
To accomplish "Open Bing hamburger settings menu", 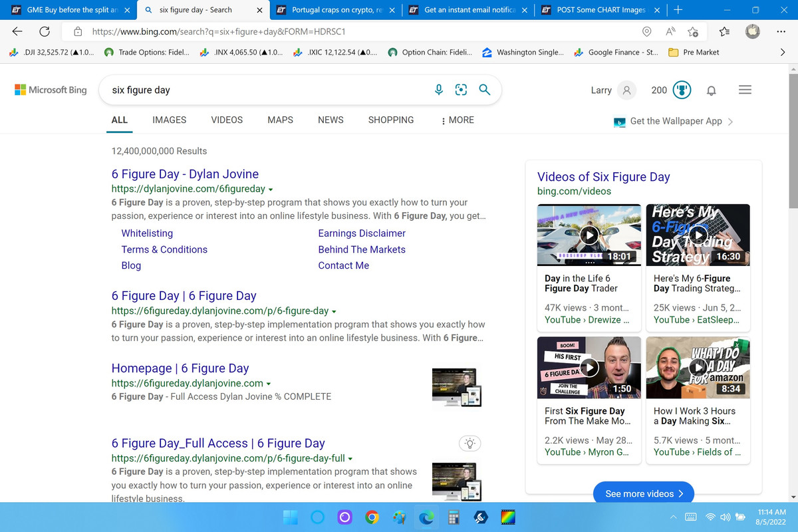I will [x=745, y=90].
